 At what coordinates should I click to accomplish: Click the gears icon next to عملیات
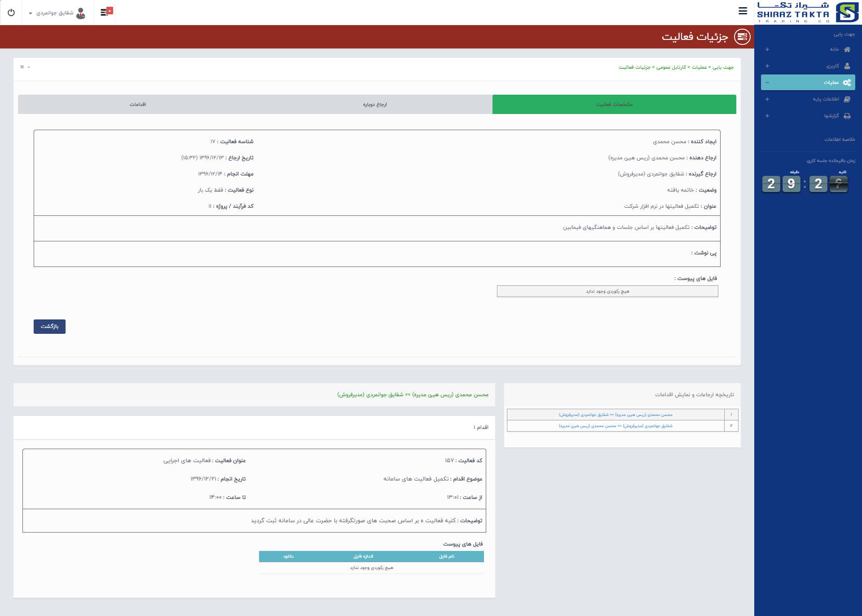click(847, 83)
